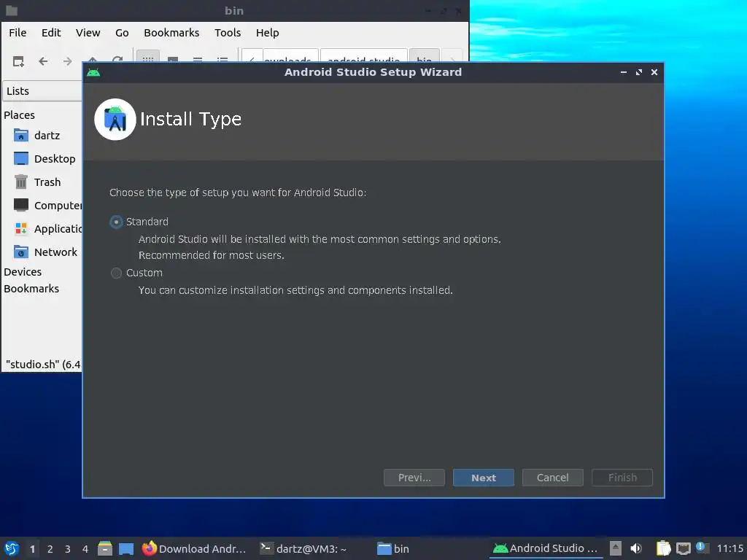Click the Trash can icon in sidebar
747x560 pixels.
[21, 182]
